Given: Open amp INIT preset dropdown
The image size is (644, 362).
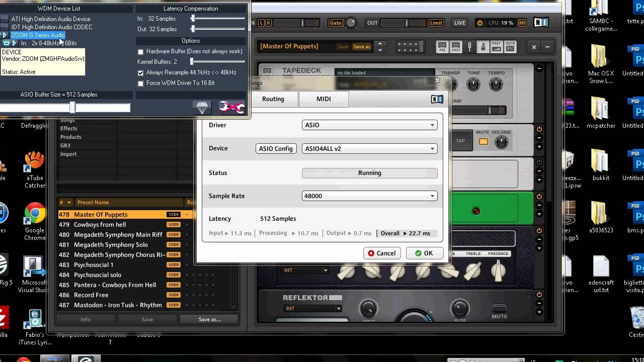Looking at the screenshot, I should pos(305,270).
